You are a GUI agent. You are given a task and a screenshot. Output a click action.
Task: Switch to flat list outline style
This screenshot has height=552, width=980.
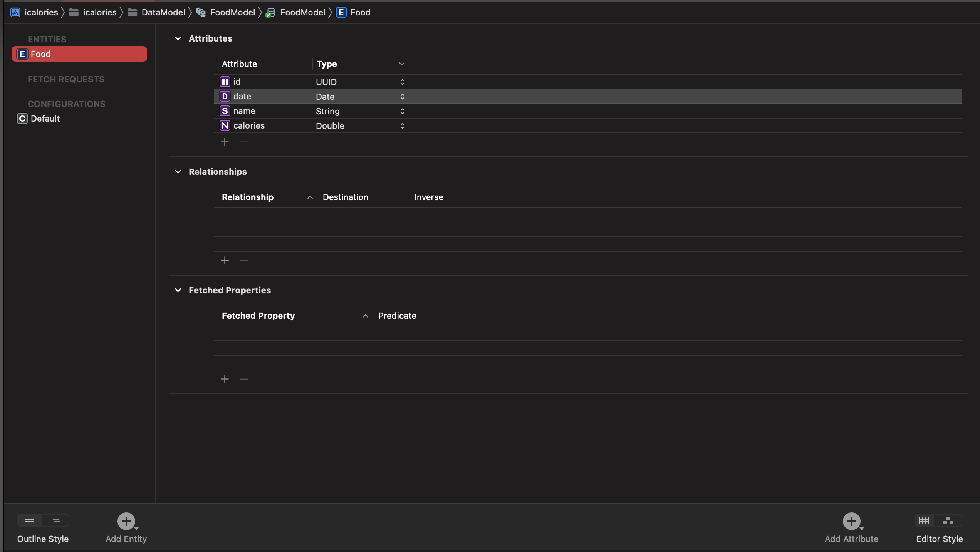[30, 520]
